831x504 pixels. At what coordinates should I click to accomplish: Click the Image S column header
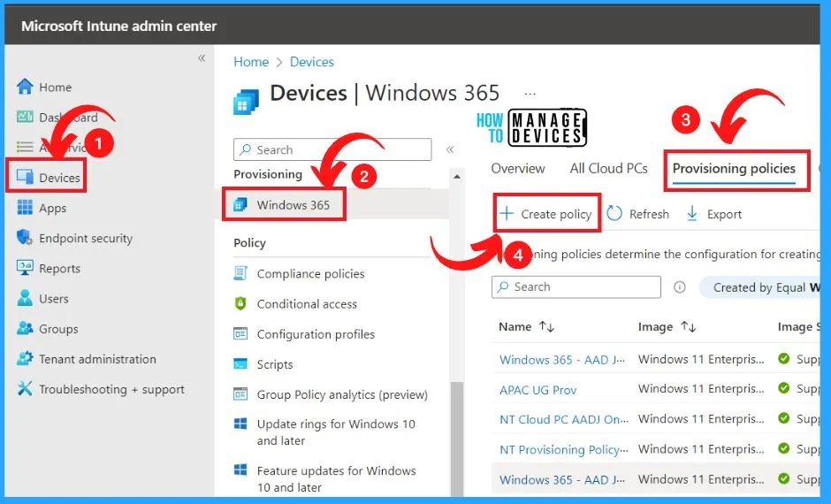798,326
